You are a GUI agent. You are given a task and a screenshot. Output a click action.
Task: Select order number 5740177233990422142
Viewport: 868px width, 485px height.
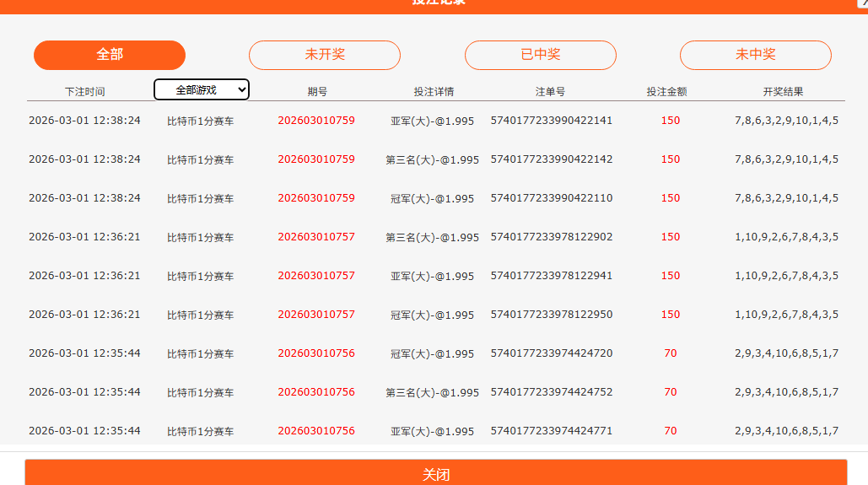click(x=552, y=159)
